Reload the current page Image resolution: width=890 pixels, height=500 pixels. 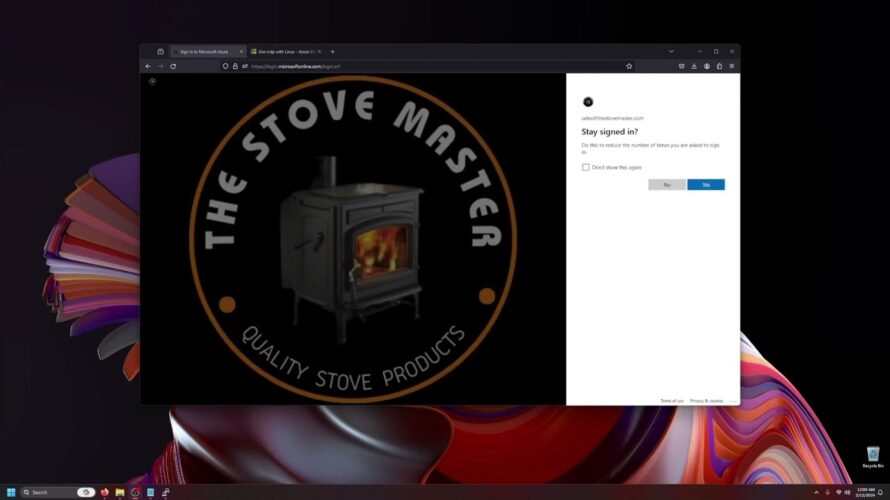(x=173, y=66)
